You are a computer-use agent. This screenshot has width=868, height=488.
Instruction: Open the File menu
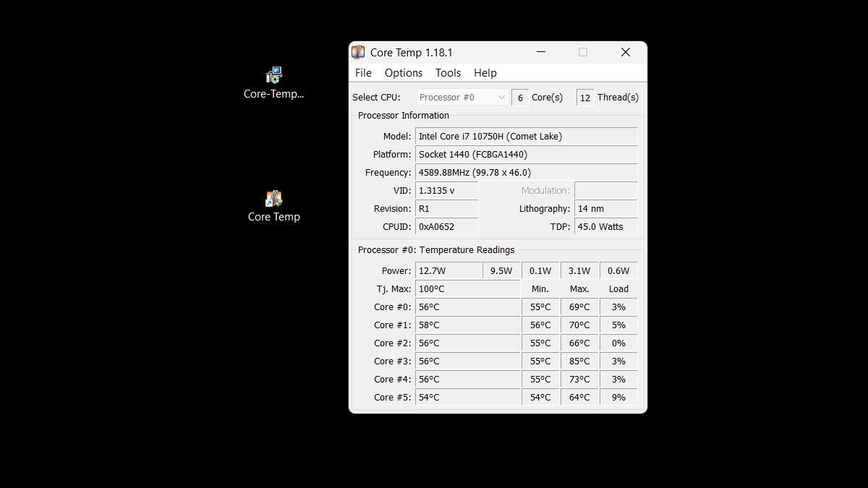(x=362, y=72)
